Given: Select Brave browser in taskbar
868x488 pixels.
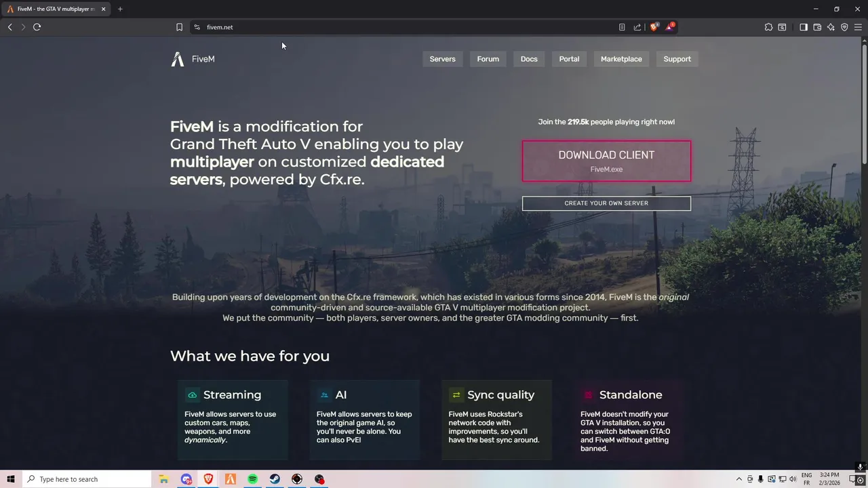Looking at the screenshot, I should click(x=208, y=479).
